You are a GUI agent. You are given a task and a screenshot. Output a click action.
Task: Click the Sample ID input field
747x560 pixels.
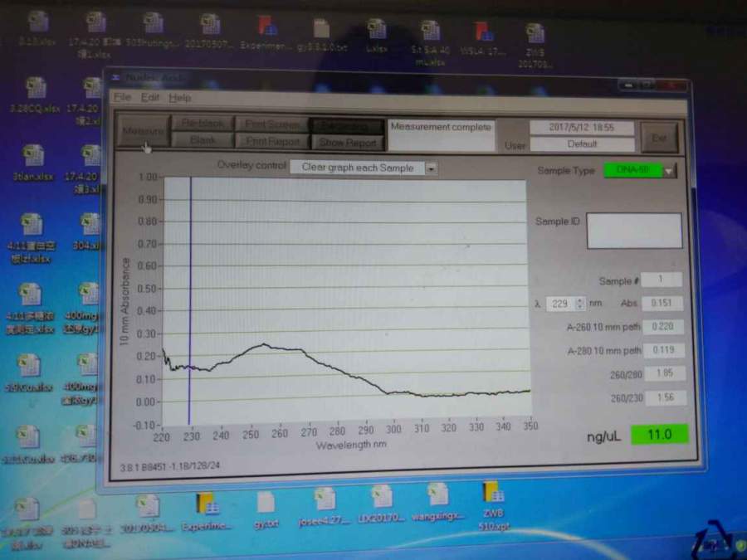(634, 231)
